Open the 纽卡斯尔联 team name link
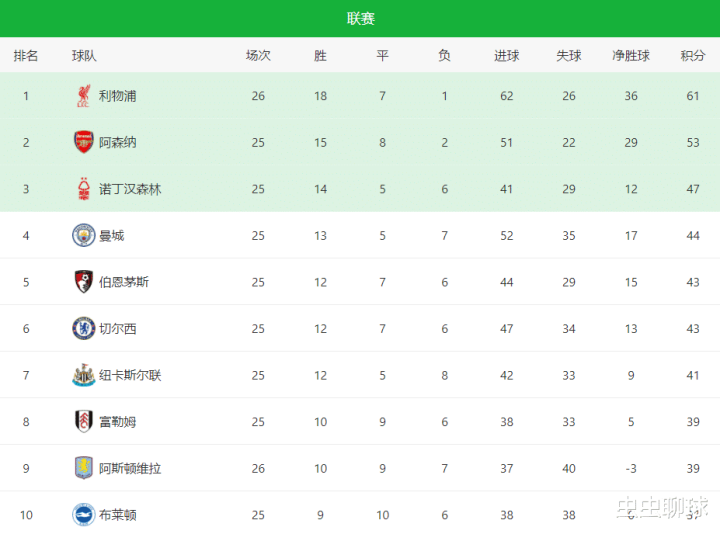This screenshot has height=534, width=720. 130,375
